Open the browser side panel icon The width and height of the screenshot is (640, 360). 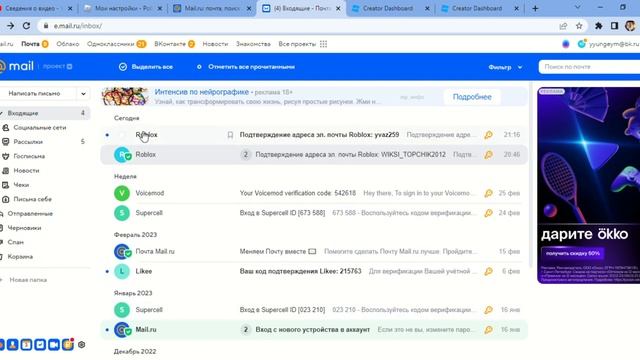[x=614, y=26]
